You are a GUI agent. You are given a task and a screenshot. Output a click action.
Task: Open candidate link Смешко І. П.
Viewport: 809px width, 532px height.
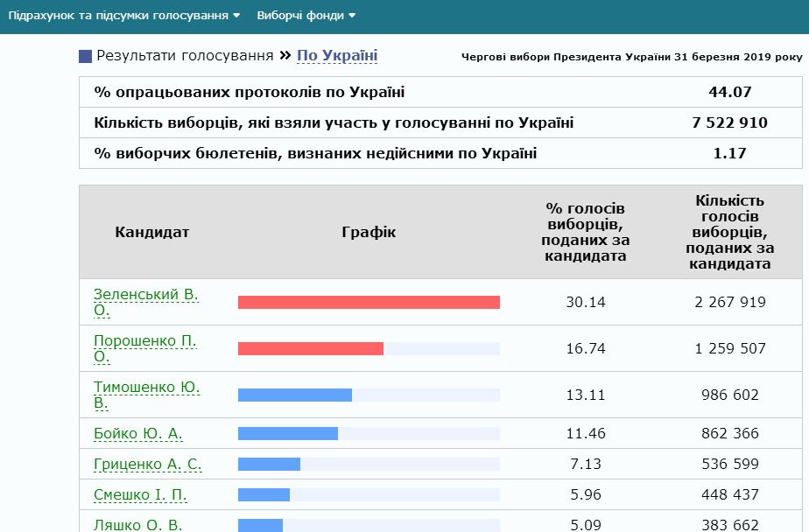pyautogui.click(x=140, y=495)
